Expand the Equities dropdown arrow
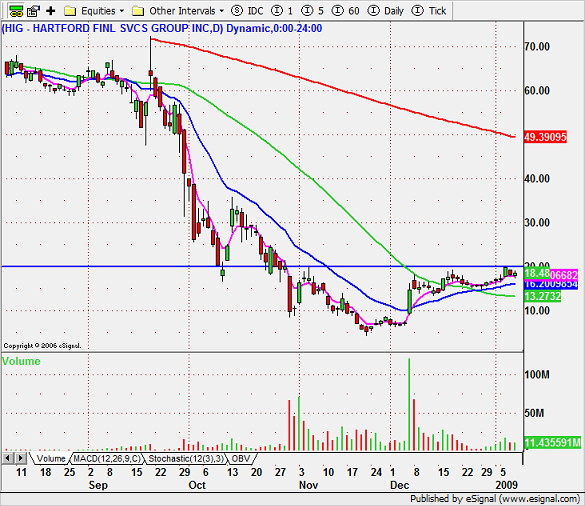Viewport: 585px width, 506px height. (x=122, y=11)
